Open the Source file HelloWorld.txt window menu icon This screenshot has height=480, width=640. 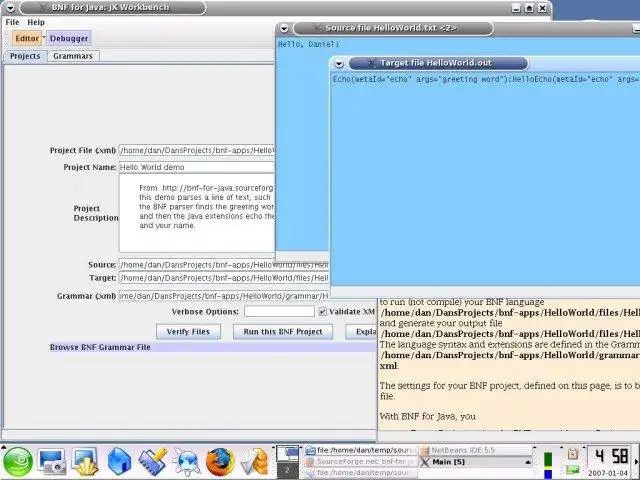[284, 28]
